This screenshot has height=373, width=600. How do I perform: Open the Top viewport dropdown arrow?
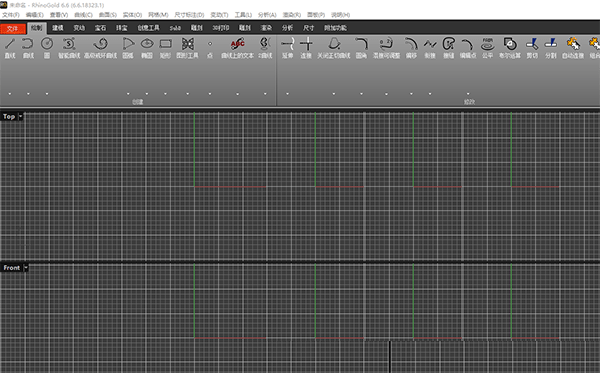pyautogui.click(x=21, y=117)
